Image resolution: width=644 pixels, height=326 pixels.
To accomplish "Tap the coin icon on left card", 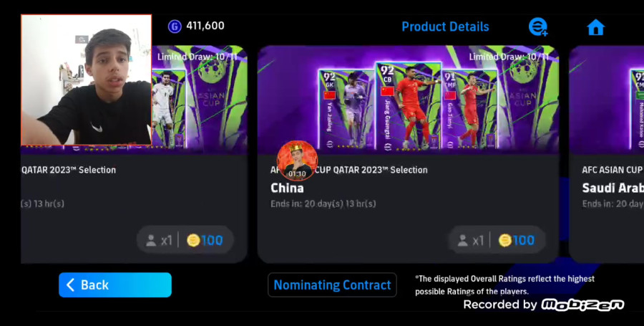I will (193, 241).
